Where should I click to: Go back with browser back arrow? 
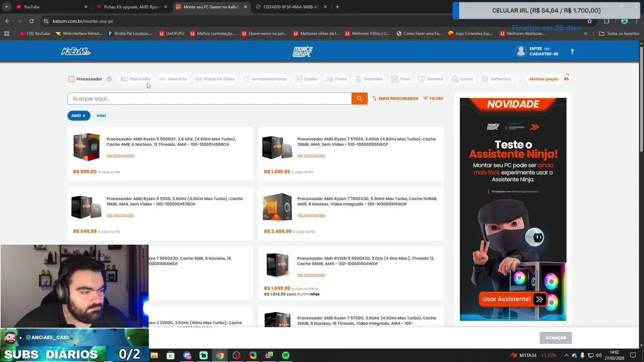pos(7,21)
